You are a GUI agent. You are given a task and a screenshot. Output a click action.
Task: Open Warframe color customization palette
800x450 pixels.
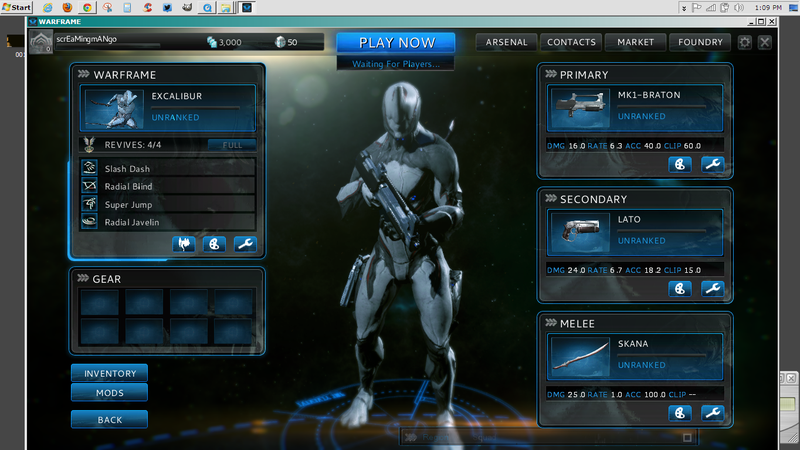(x=214, y=244)
